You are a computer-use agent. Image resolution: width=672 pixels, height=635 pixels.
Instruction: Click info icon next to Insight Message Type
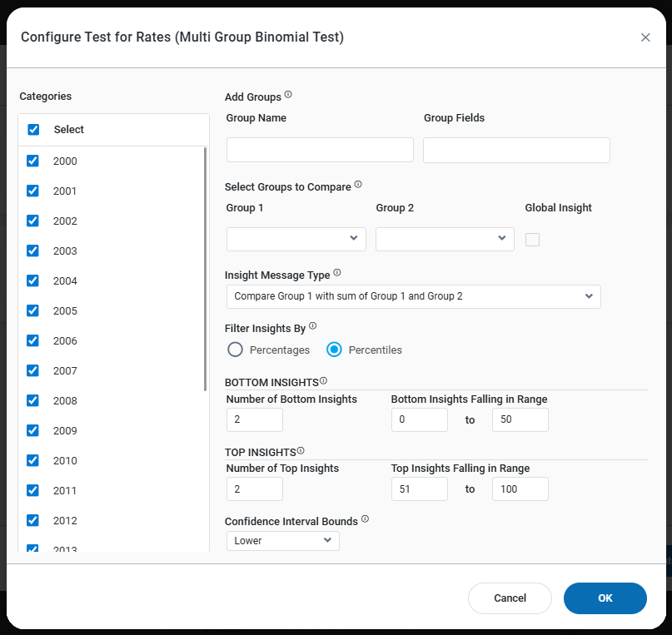click(337, 273)
